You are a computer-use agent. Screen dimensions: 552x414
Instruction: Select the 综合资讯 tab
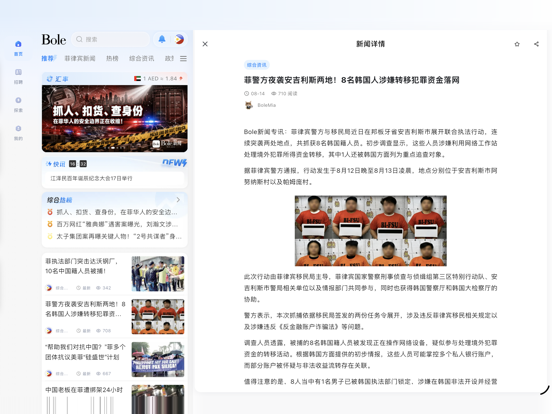pyautogui.click(x=142, y=58)
